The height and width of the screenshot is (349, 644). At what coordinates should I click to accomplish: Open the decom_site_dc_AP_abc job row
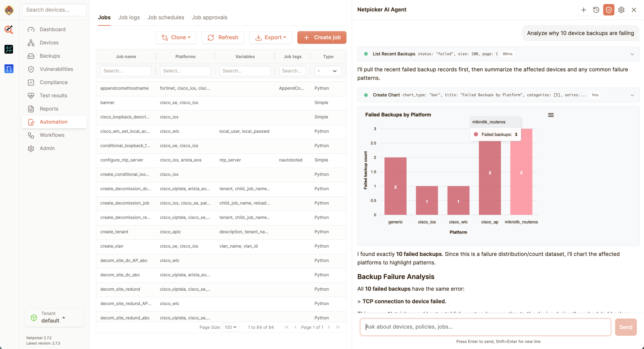click(221, 260)
